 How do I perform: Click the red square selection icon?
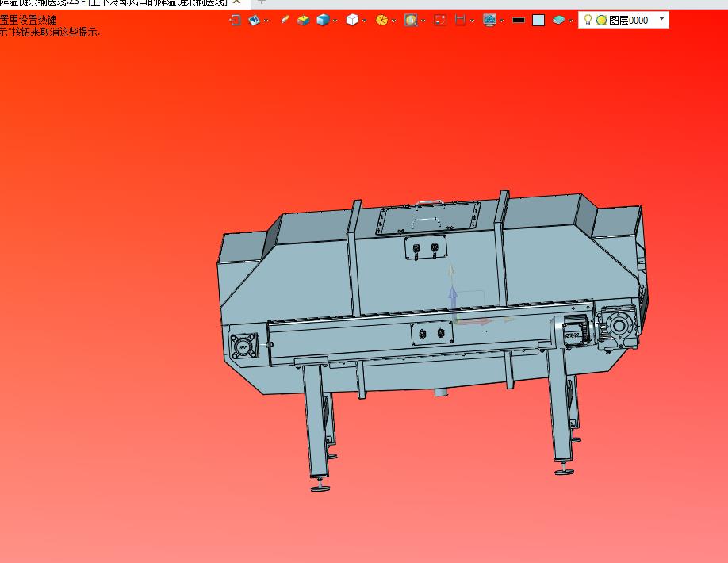coord(440,20)
